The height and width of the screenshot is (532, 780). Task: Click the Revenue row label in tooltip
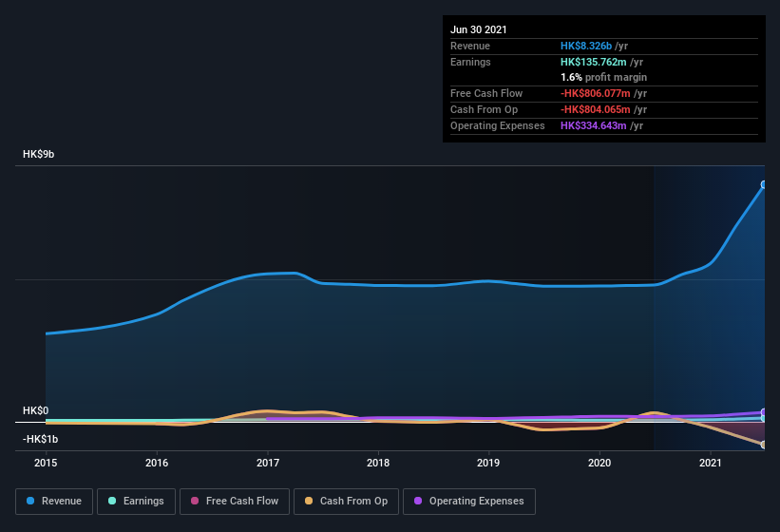[470, 46]
